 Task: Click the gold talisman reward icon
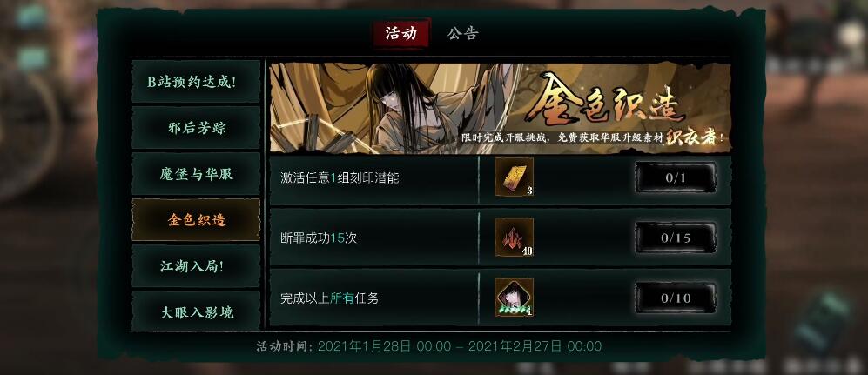point(514,177)
